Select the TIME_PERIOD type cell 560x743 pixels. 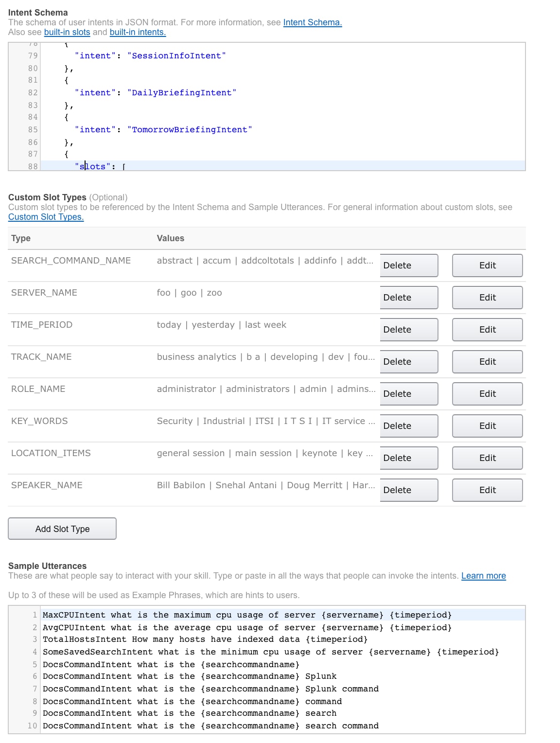point(42,325)
